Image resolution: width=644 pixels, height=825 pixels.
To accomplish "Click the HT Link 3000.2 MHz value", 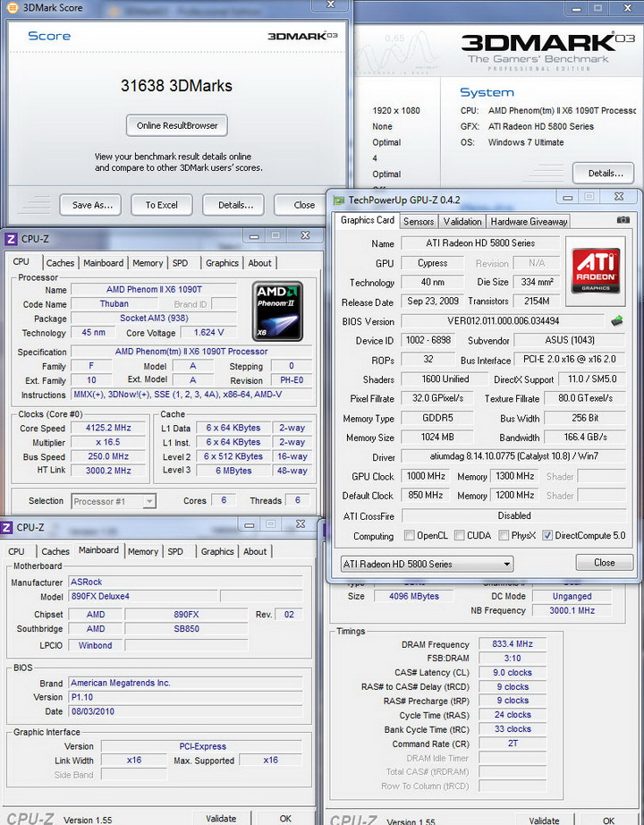I will tap(108, 471).
